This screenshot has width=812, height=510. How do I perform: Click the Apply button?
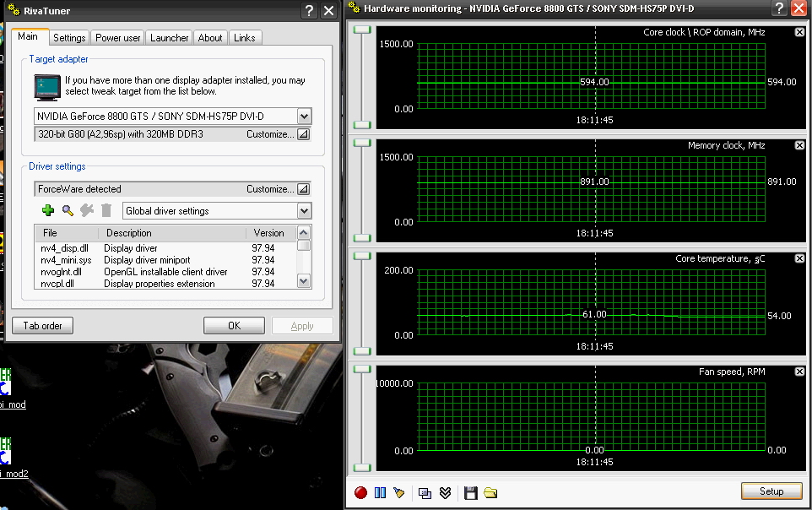302,325
